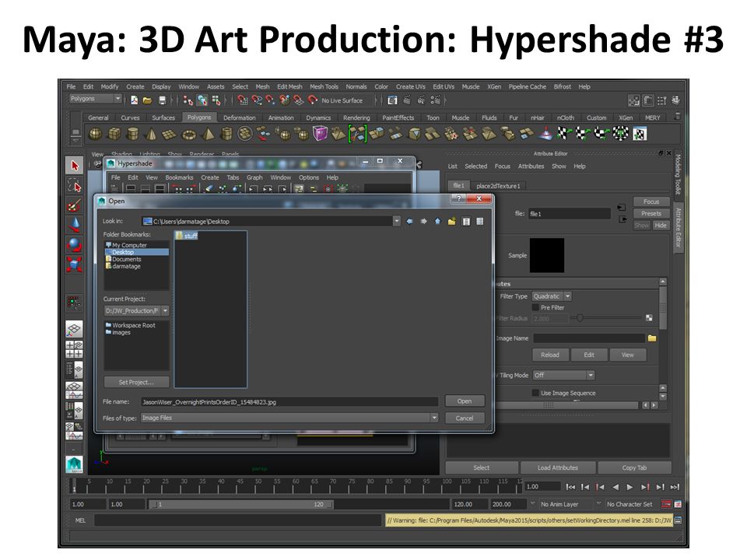Open the Tiling Mode dropdown

563,375
